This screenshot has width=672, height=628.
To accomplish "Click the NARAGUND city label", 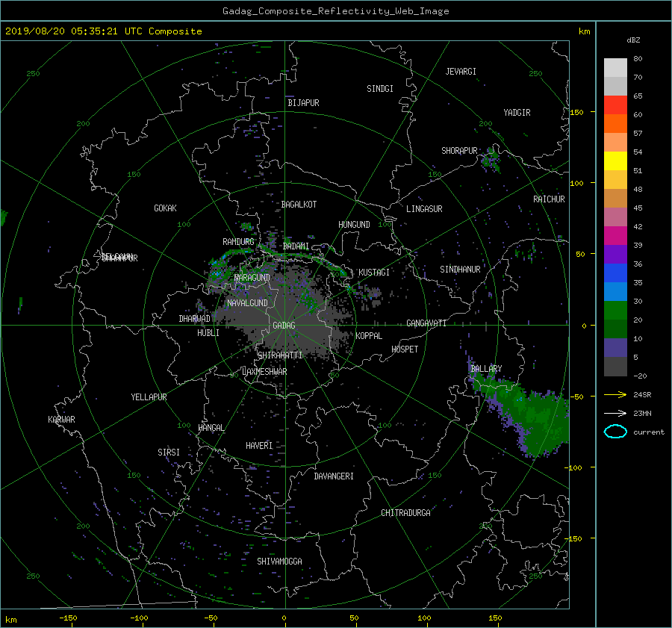I will click(x=252, y=278).
